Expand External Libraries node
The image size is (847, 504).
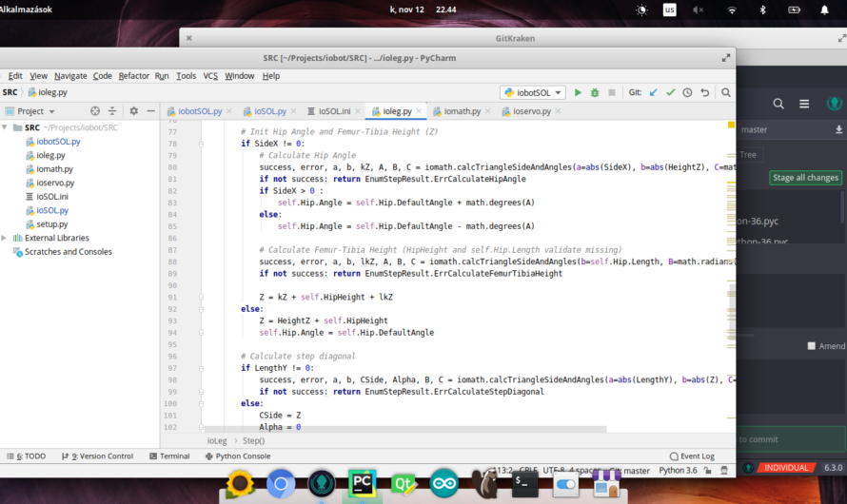point(5,238)
